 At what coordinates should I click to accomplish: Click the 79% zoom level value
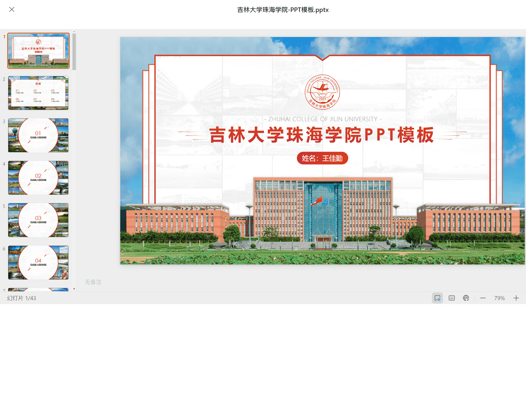pyautogui.click(x=500, y=298)
